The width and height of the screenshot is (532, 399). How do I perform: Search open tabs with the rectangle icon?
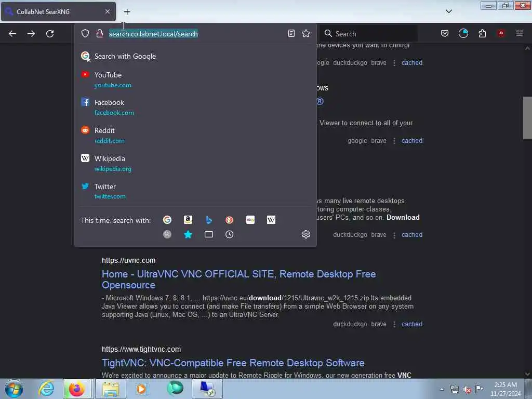pyautogui.click(x=209, y=234)
